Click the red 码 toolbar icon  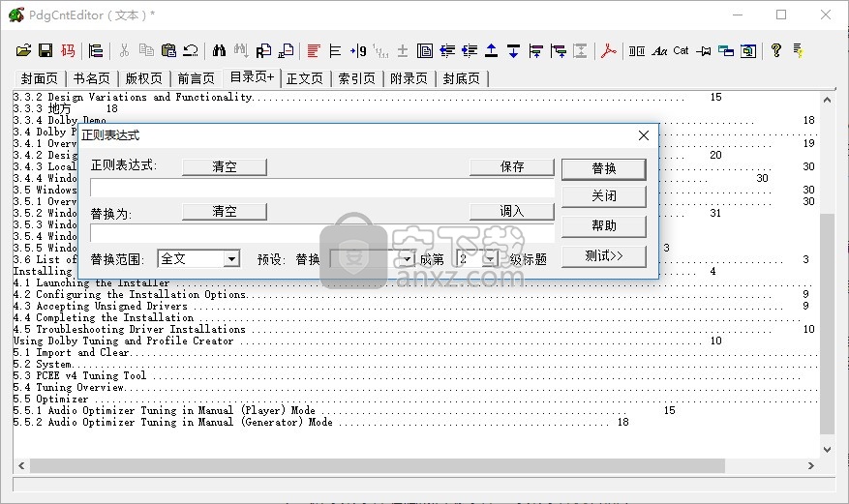coord(68,51)
